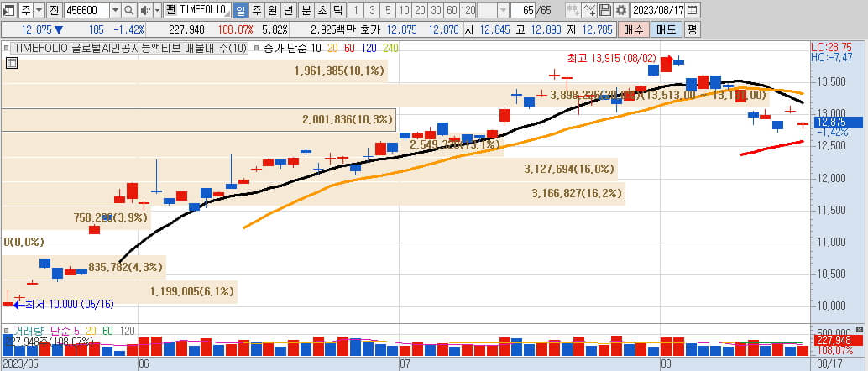Image resolution: width=868 pixels, height=371 pixels.
Task: Click the green 240 moving average label
Action: click(390, 48)
